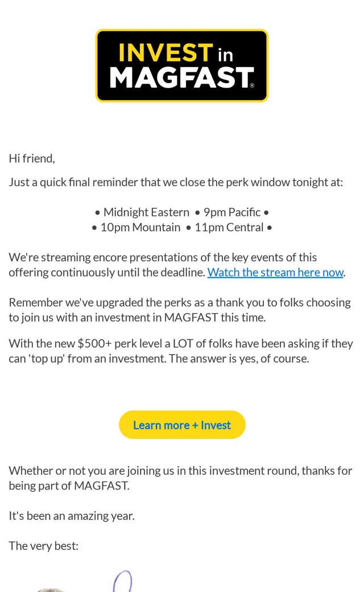Click the purple handwritten signature at bottom

point(123,581)
